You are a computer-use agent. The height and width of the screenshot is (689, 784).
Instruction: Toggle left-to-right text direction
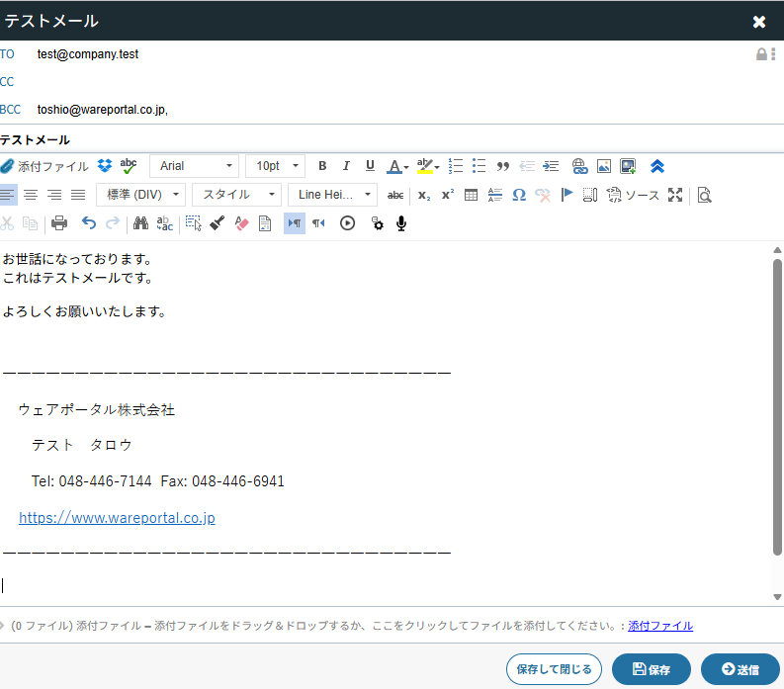[x=295, y=223]
